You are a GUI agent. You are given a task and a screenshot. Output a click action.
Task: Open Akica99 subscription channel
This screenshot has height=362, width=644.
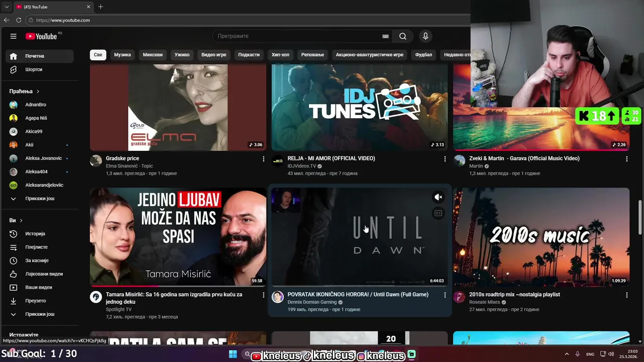40,131
